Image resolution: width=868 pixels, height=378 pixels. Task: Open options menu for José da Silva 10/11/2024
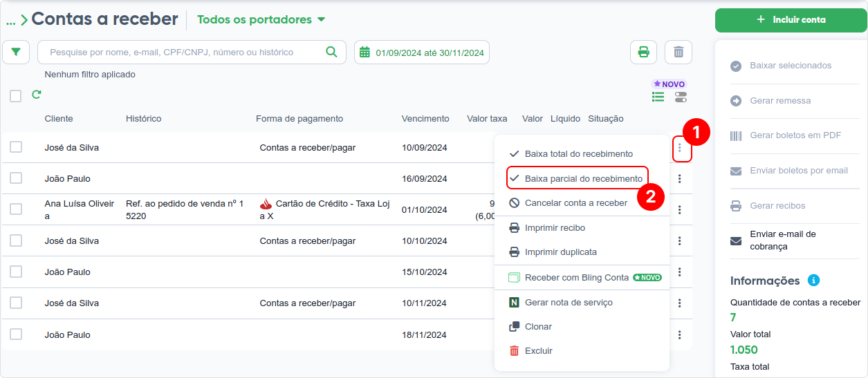(680, 303)
